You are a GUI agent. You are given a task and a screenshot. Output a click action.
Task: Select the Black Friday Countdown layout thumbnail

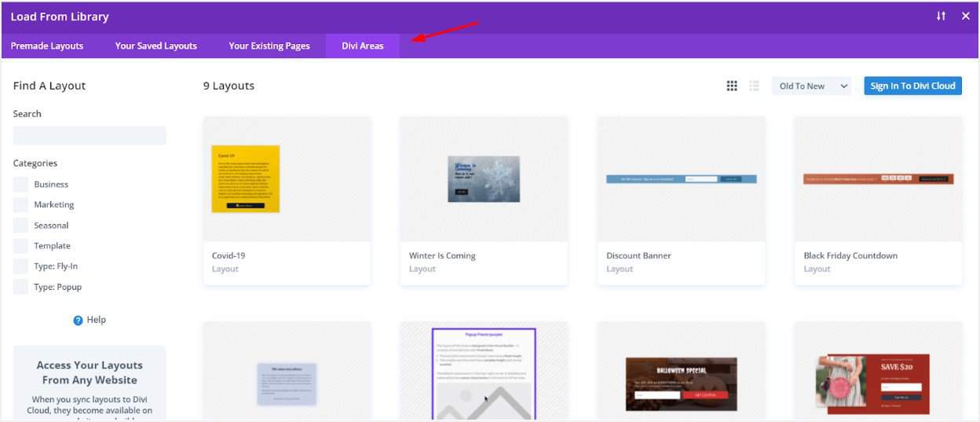(x=878, y=179)
